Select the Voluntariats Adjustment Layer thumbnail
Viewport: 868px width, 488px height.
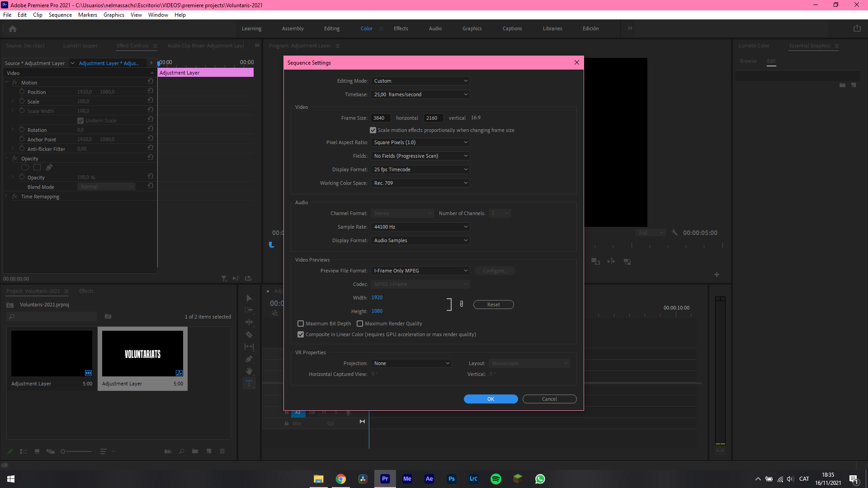pyautogui.click(x=142, y=353)
